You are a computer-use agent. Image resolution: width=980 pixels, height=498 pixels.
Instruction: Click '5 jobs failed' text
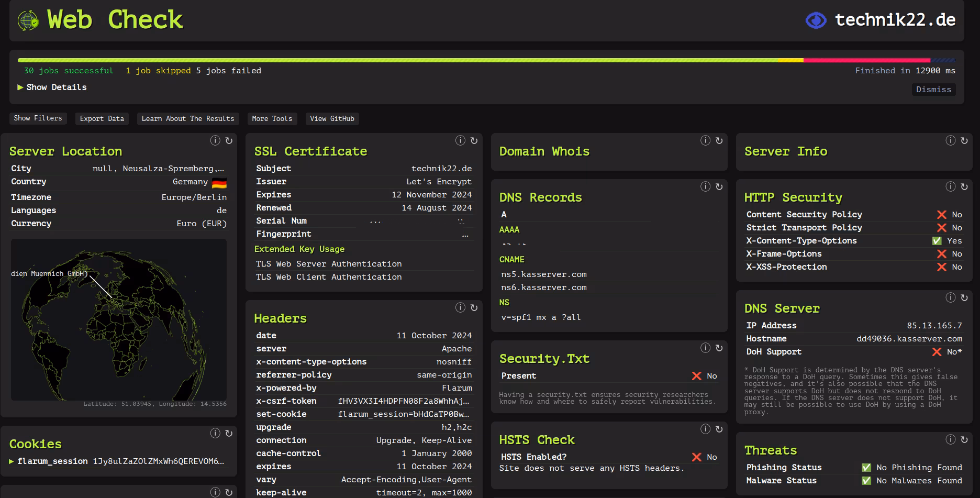(x=229, y=71)
